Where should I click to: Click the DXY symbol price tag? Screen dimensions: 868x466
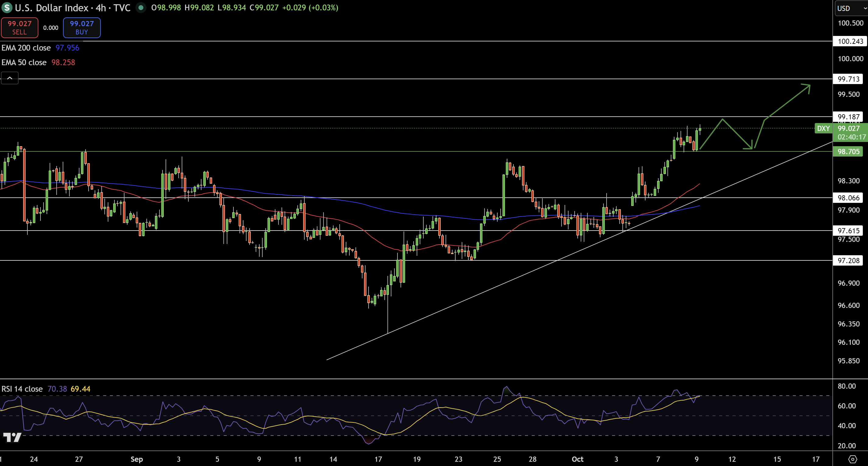pos(823,129)
